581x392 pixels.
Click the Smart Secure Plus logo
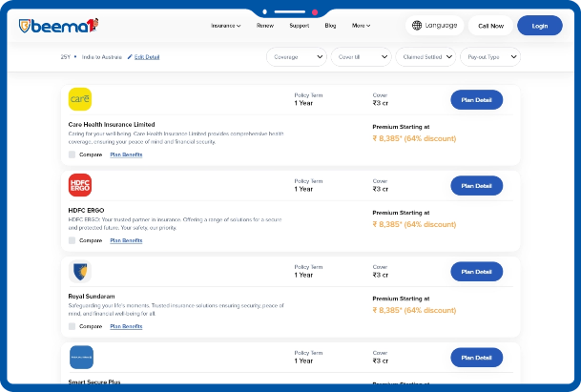tap(81, 358)
